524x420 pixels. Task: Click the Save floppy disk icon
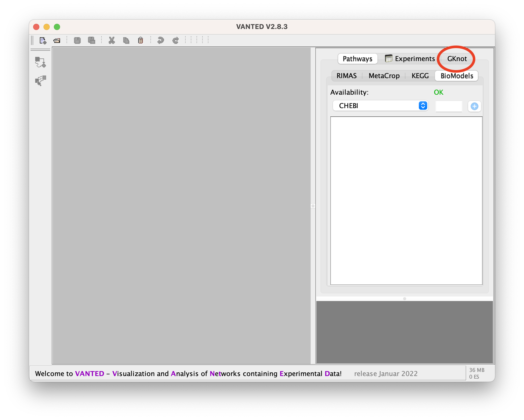pyautogui.click(x=77, y=41)
